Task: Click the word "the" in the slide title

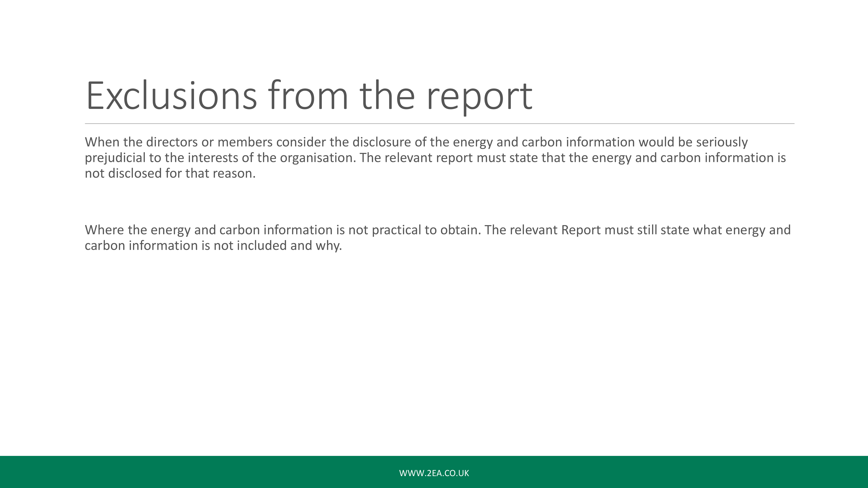Action: 387,95
